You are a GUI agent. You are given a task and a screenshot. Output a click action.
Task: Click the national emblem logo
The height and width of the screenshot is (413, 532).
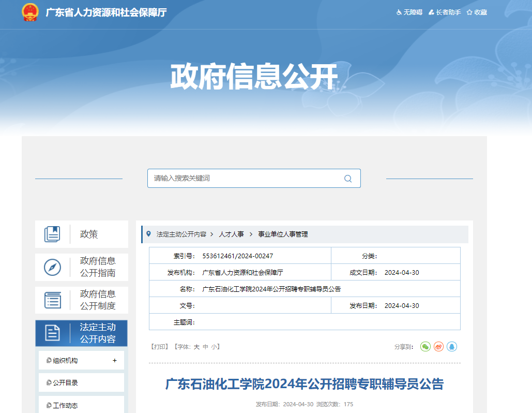30,12
